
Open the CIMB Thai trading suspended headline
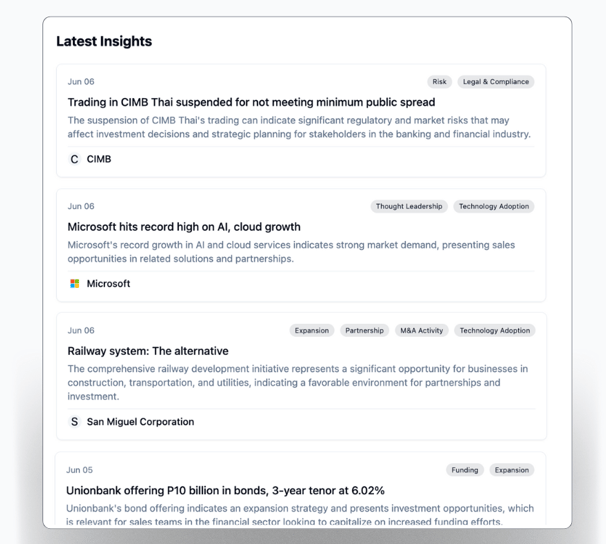tap(251, 102)
